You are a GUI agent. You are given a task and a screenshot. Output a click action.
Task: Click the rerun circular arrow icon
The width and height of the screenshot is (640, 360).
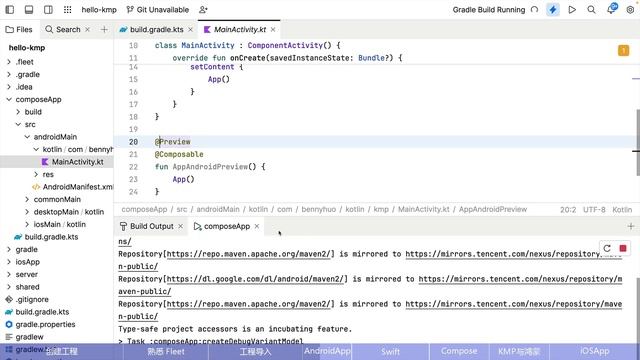607,248
